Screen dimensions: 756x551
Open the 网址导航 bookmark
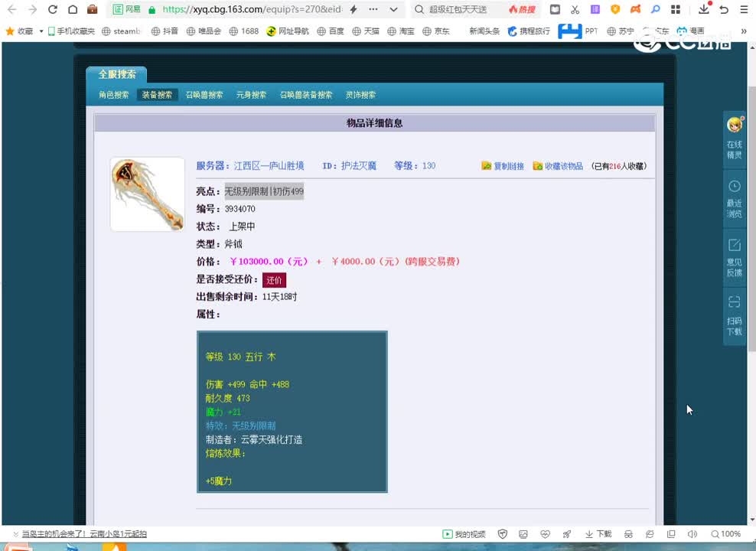point(288,31)
